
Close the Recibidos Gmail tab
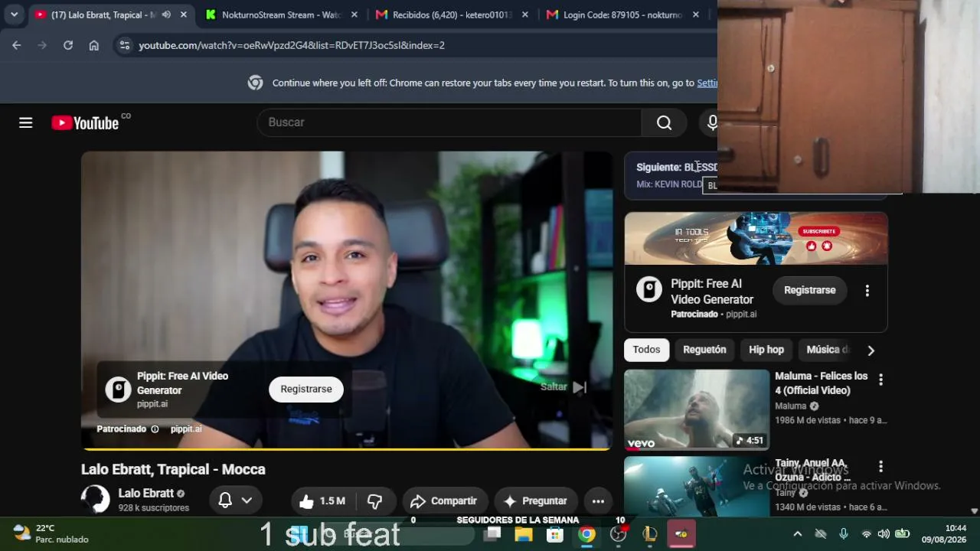[525, 15]
